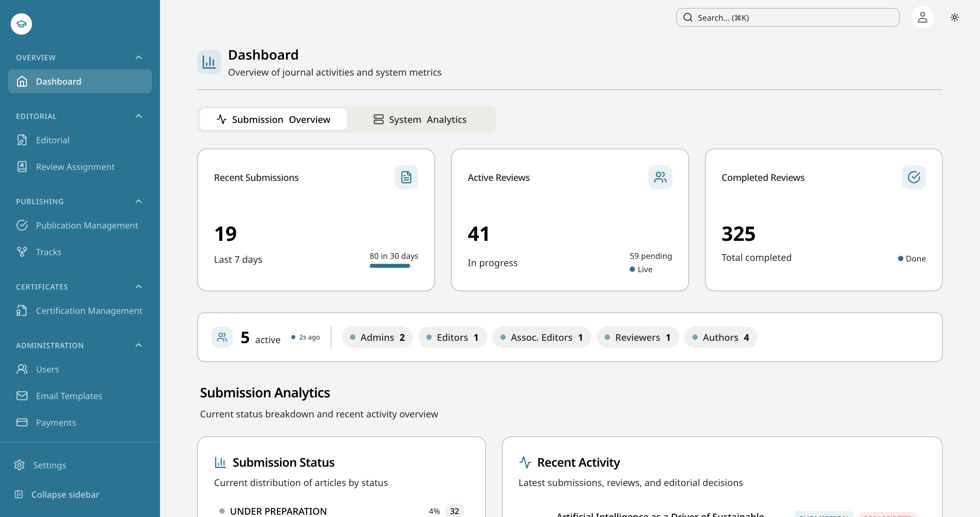
Task: Click the graduation cap logo icon
Action: pos(21,24)
